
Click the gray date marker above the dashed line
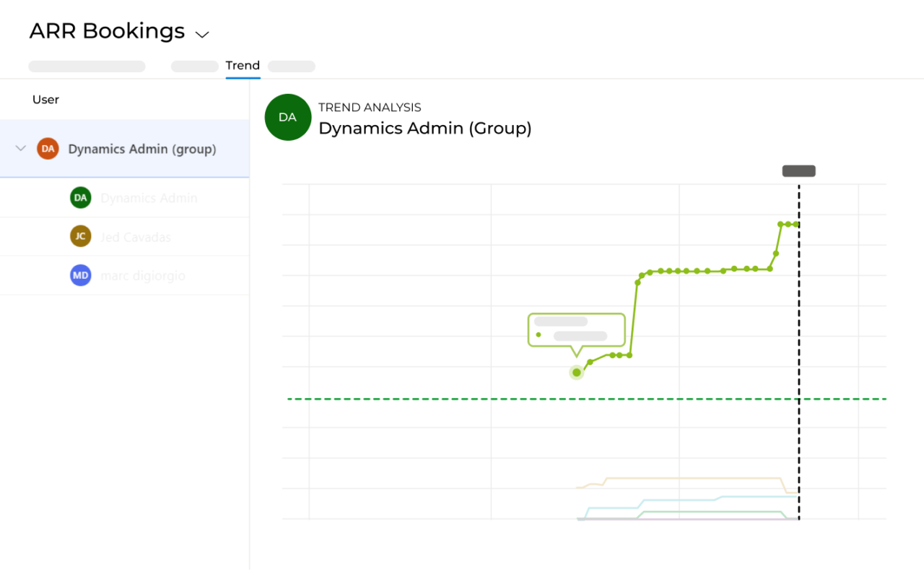click(x=798, y=171)
